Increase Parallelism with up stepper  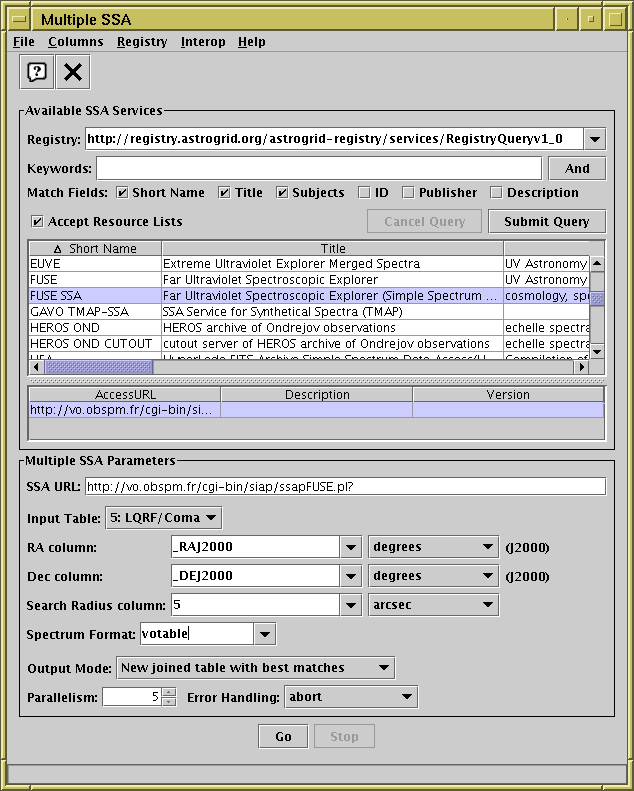[169, 692]
